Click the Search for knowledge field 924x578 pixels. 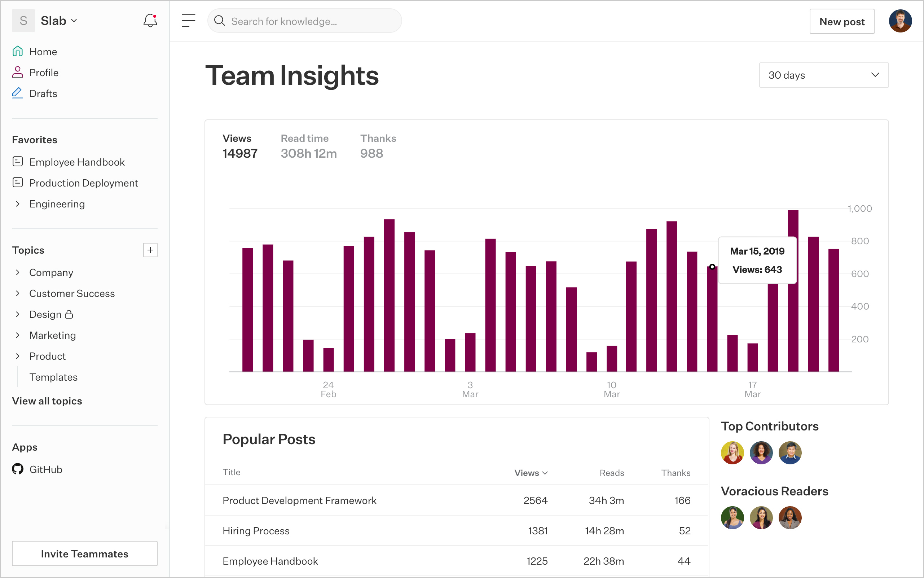tap(304, 21)
